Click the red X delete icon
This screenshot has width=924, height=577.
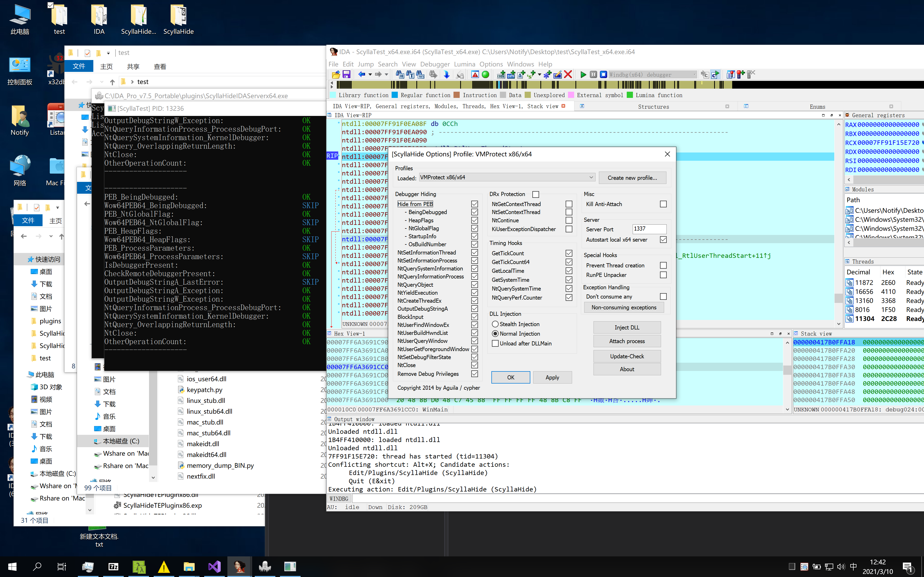[568, 74]
